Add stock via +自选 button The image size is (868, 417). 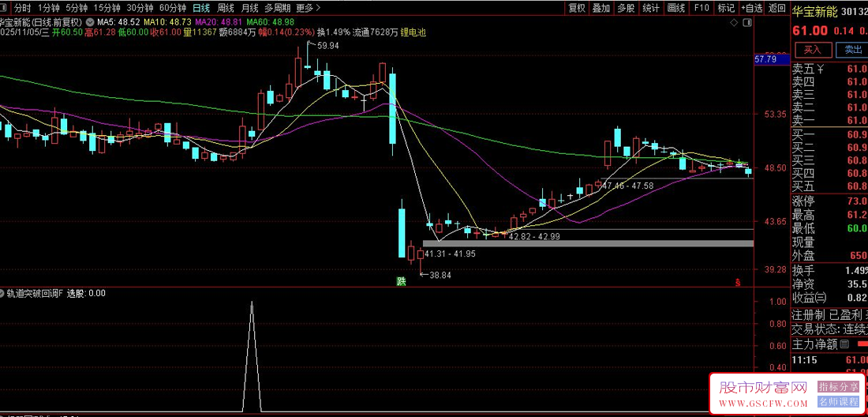(751, 8)
